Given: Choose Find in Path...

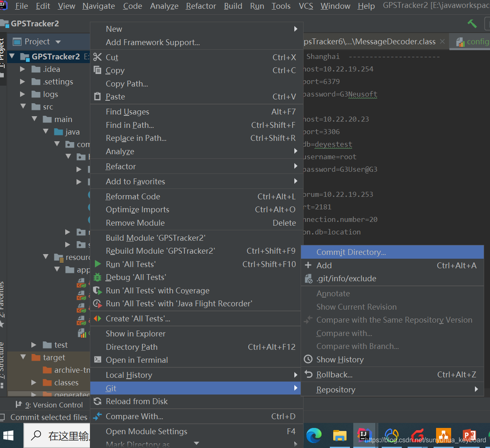Looking at the screenshot, I should click(x=197, y=125).
